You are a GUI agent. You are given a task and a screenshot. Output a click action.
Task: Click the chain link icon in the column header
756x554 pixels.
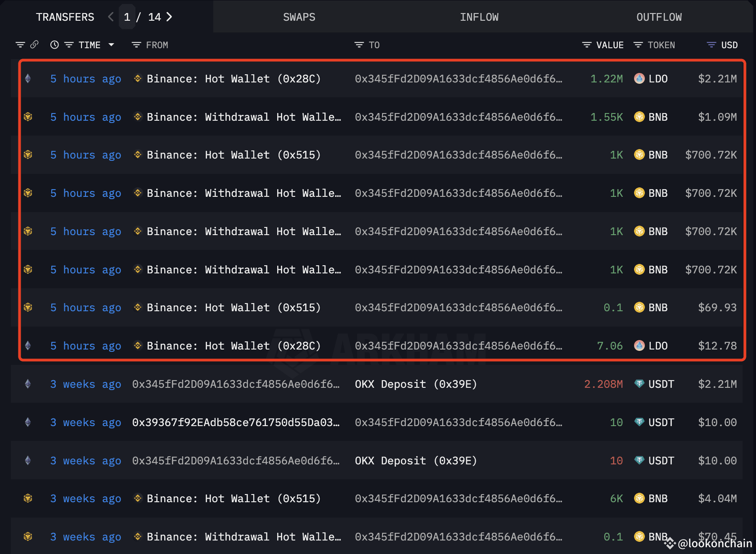[x=34, y=45]
